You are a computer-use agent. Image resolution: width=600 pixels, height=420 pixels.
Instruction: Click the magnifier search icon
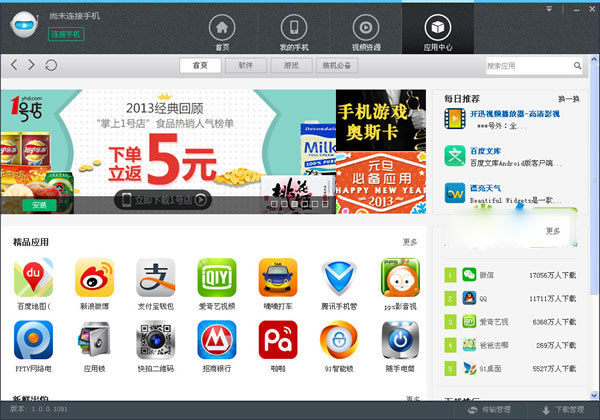pos(577,66)
